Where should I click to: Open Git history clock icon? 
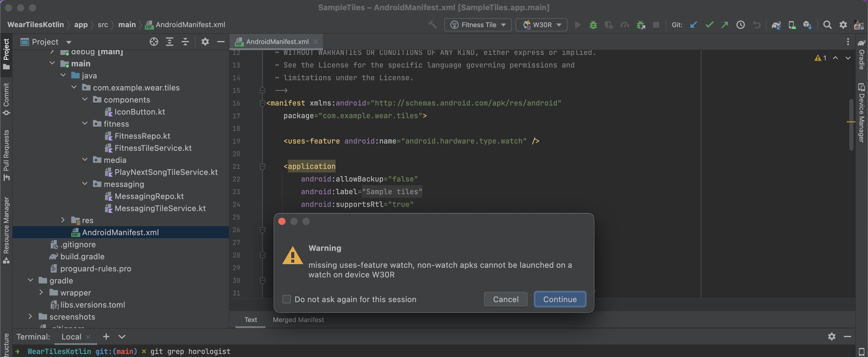coord(740,25)
